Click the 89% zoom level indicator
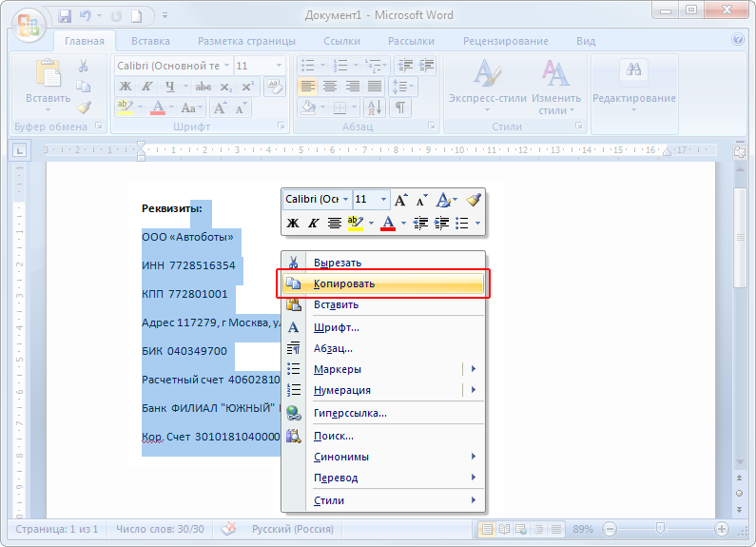 point(582,529)
